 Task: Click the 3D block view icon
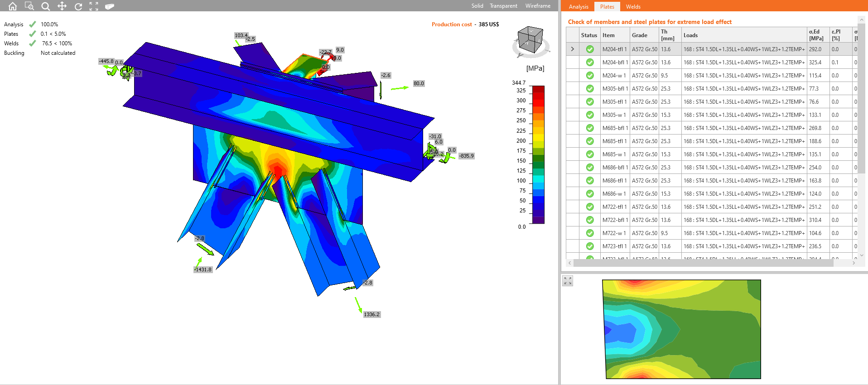coord(110,6)
